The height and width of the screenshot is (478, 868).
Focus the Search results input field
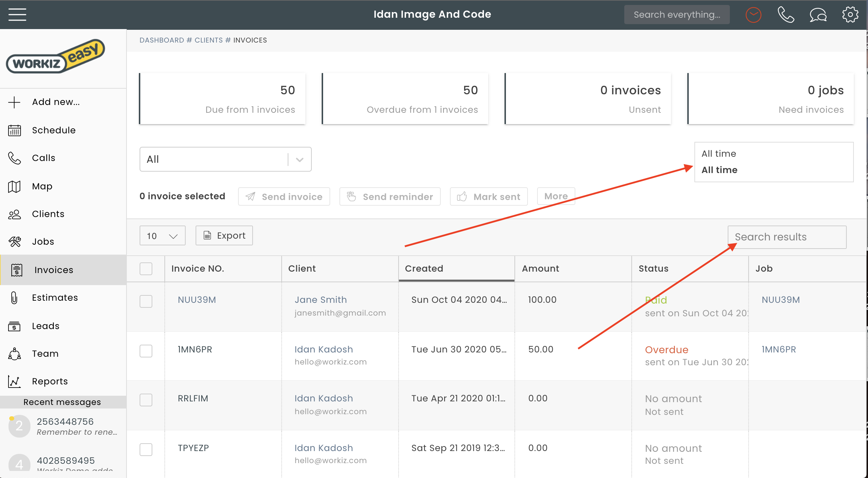click(x=787, y=237)
